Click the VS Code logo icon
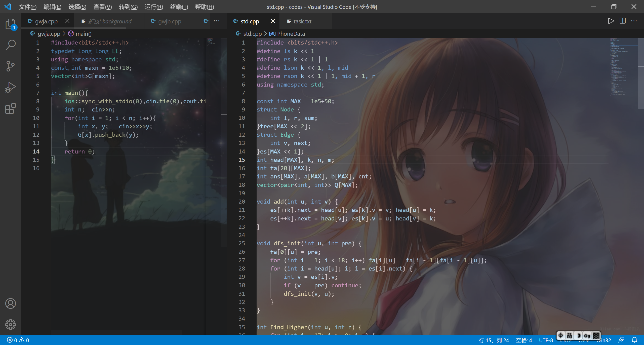Viewport: 644px width, 345px height. coord(8,7)
